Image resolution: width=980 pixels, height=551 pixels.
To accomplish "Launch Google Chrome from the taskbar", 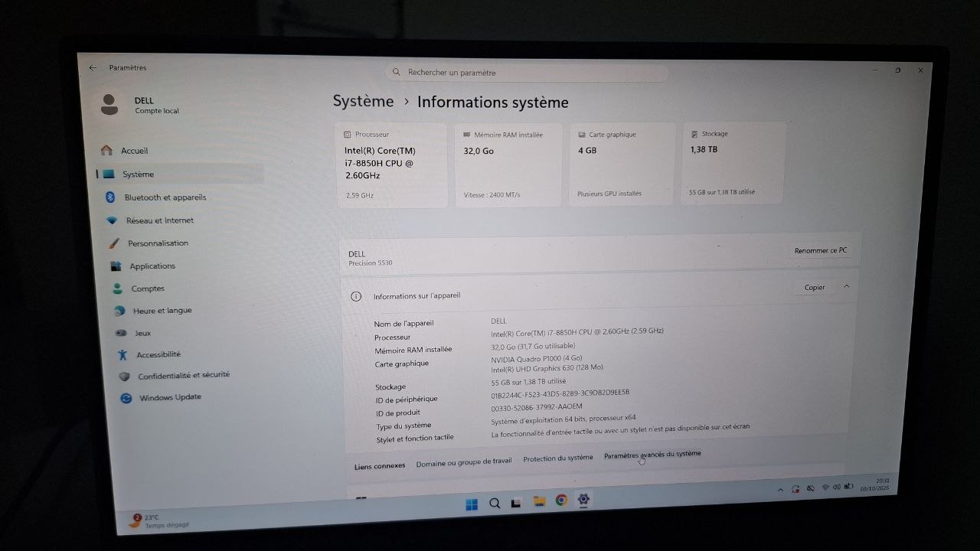I will [561, 500].
